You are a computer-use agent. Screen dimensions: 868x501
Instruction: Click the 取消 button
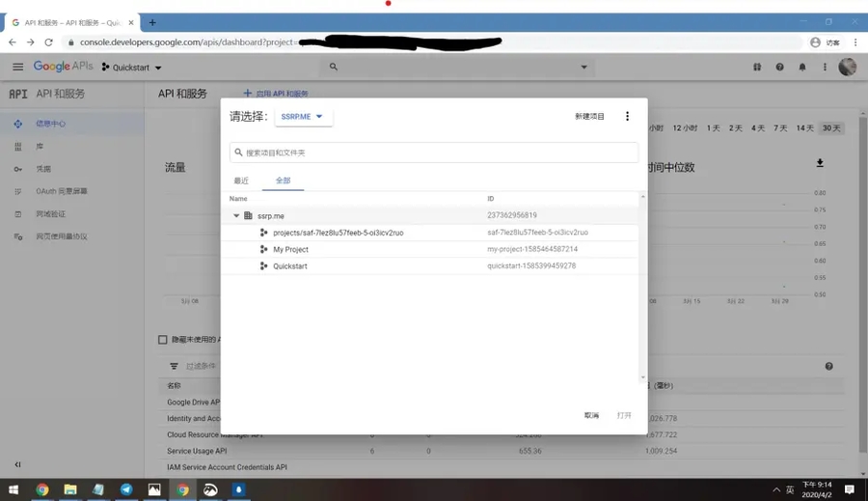[x=591, y=415]
